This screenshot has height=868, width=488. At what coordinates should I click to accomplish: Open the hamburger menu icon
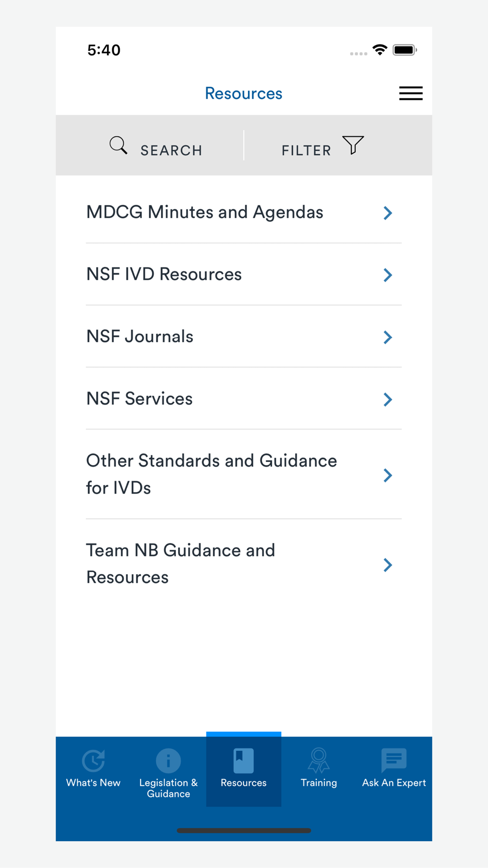click(411, 93)
